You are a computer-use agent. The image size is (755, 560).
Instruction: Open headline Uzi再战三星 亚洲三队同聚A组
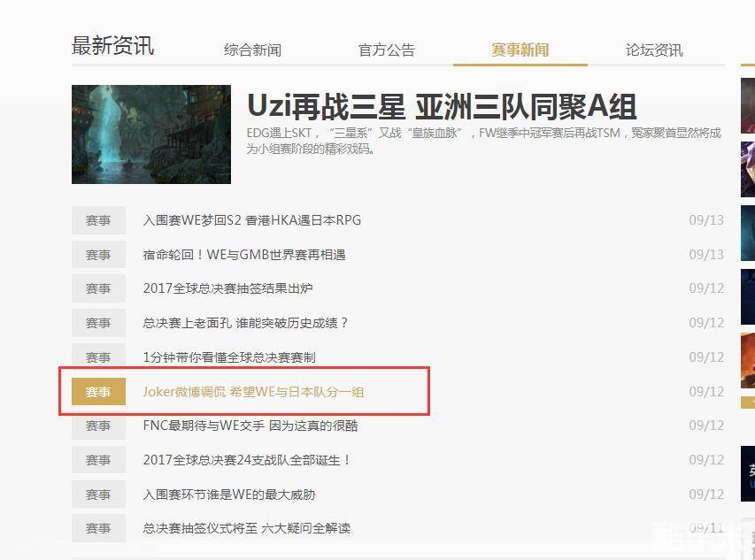(x=442, y=106)
